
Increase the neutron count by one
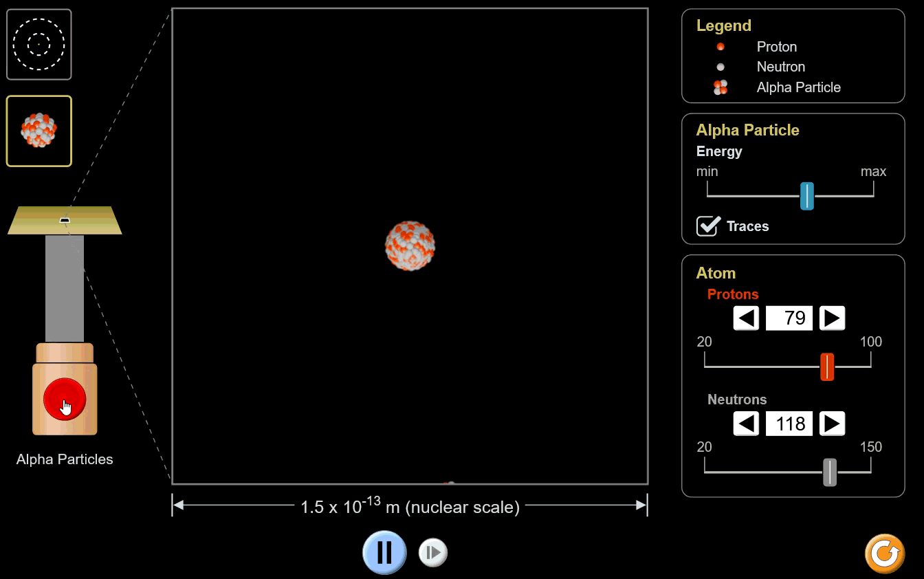(832, 424)
